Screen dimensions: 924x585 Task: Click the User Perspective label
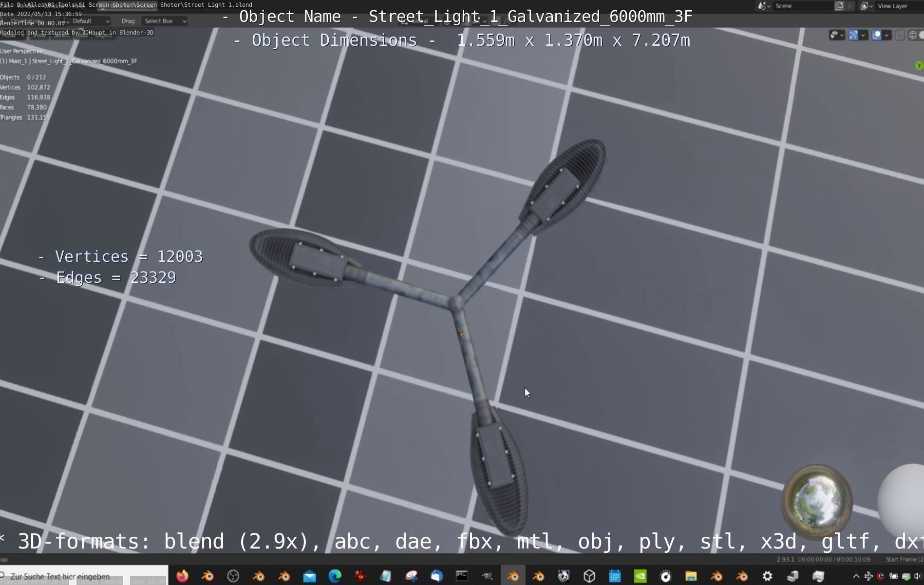[x=21, y=51]
